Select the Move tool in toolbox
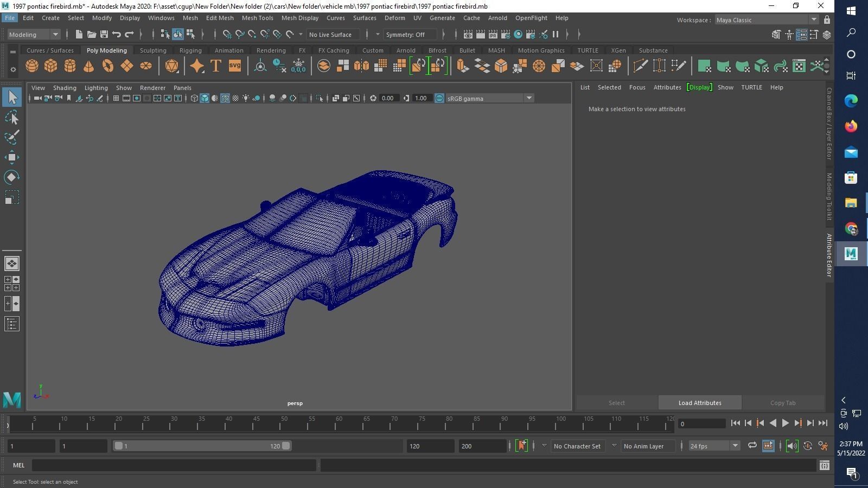The image size is (868, 488). coord(12,157)
